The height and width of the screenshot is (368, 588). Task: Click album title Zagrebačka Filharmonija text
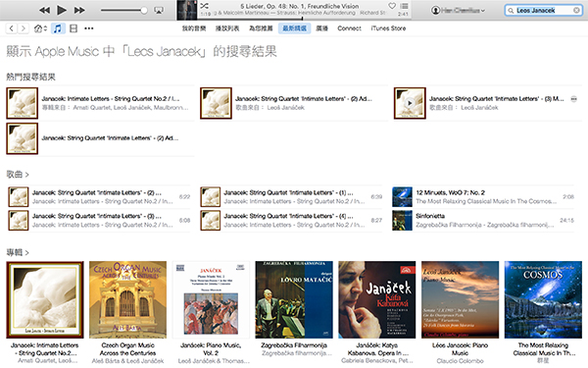point(294,345)
